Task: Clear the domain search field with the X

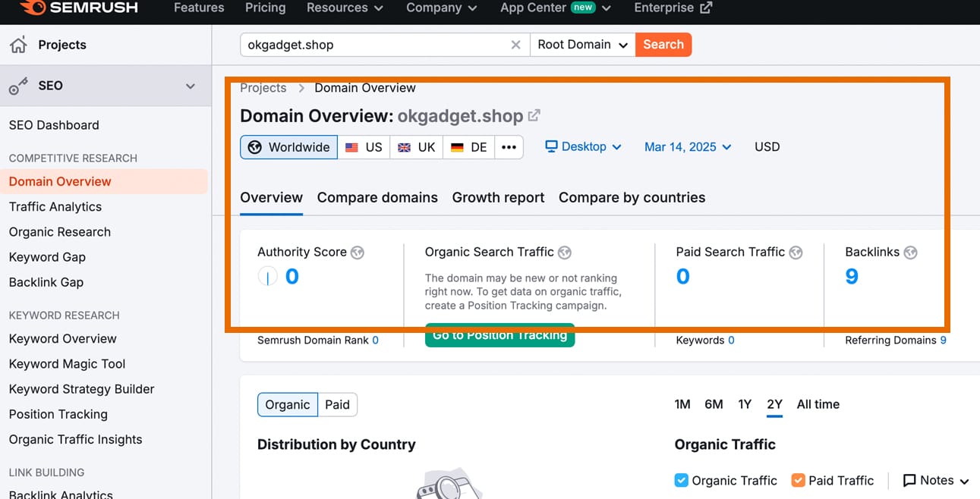Action: pyautogui.click(x=516, y=45)
